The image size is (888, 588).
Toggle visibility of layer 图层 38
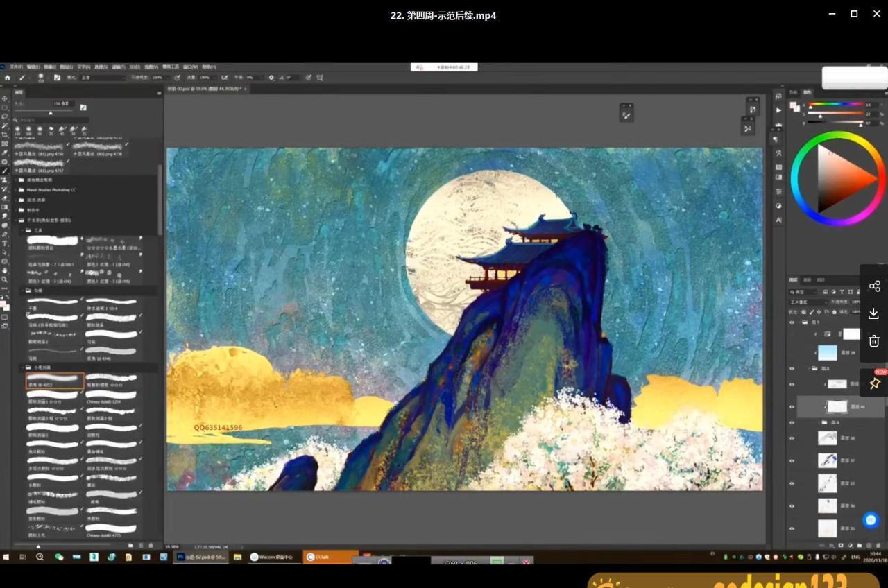[792, 438]
